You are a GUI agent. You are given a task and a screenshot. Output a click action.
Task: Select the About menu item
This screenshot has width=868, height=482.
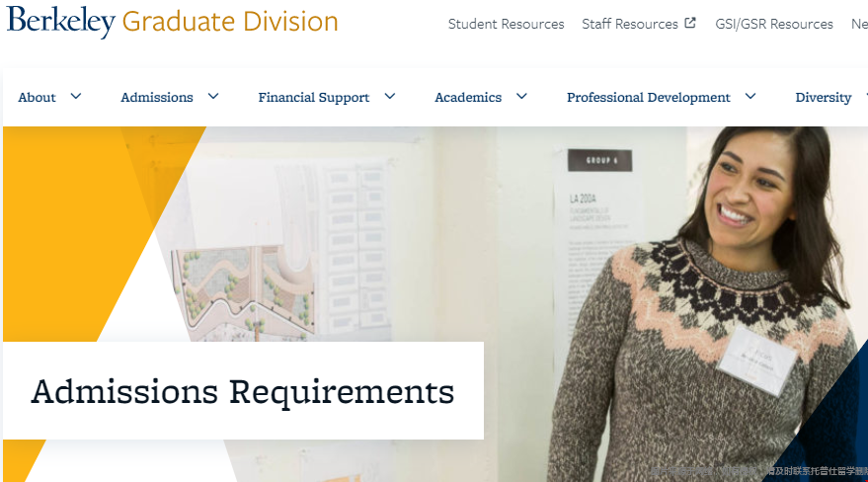click(x=38, y=98)
